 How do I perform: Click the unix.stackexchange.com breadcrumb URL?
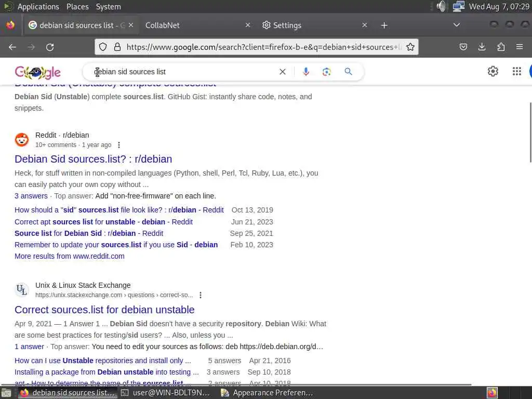coord(114,295)
